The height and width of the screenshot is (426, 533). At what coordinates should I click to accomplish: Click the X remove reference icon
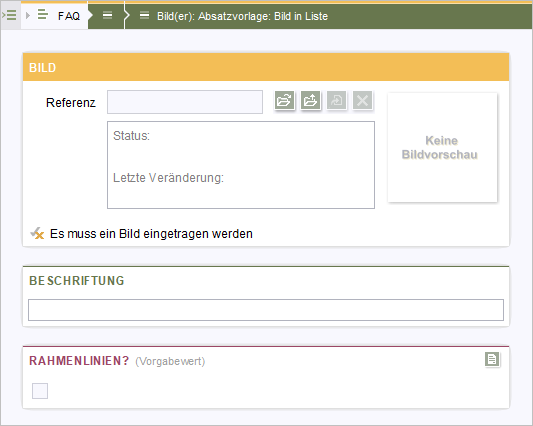[362, 100]
